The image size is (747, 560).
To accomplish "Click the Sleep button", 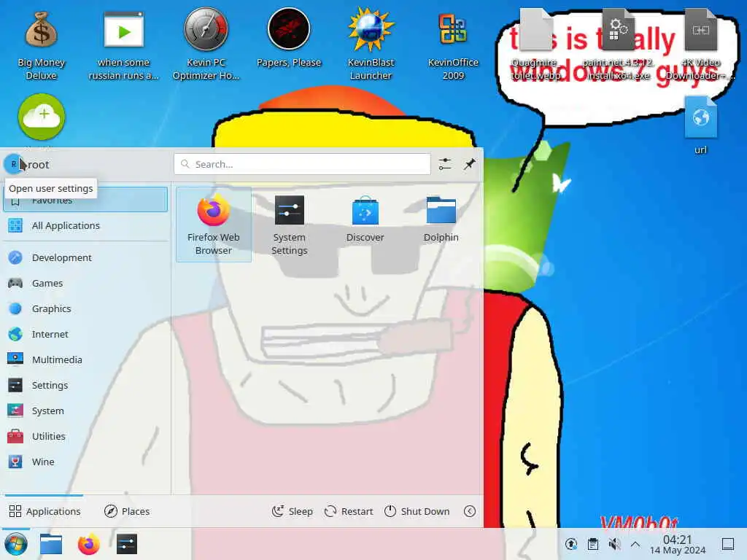I will coord(292,511).
